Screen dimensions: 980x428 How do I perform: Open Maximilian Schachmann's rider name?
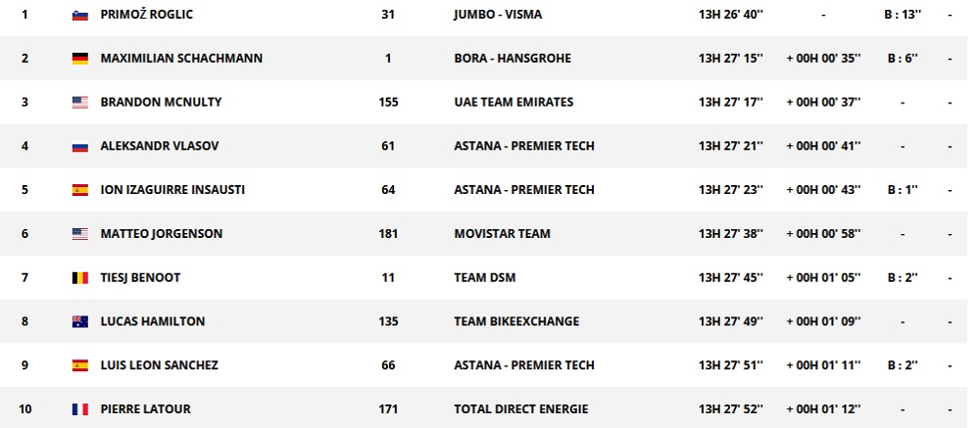tap(181, 59)
